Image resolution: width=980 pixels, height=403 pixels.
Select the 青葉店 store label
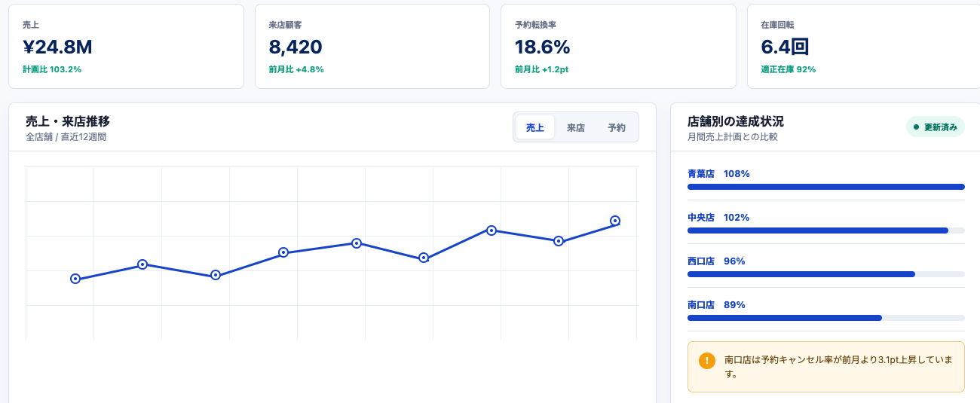(700, 174)
